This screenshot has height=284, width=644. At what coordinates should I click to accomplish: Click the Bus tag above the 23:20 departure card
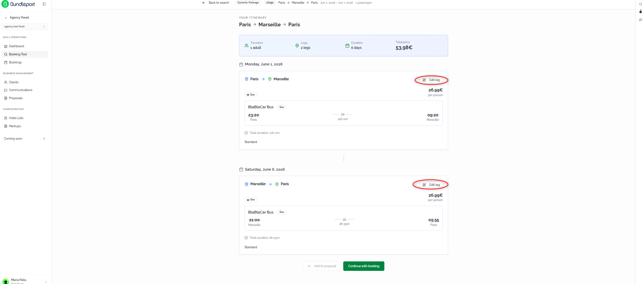tap(251, 95)
